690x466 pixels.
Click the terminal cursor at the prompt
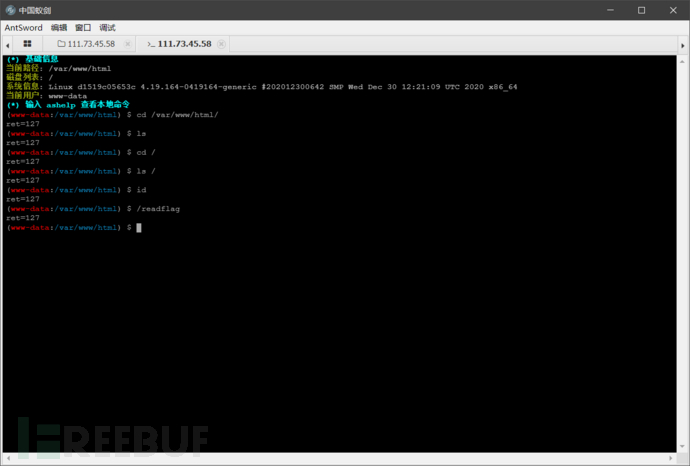pos(139,227)
